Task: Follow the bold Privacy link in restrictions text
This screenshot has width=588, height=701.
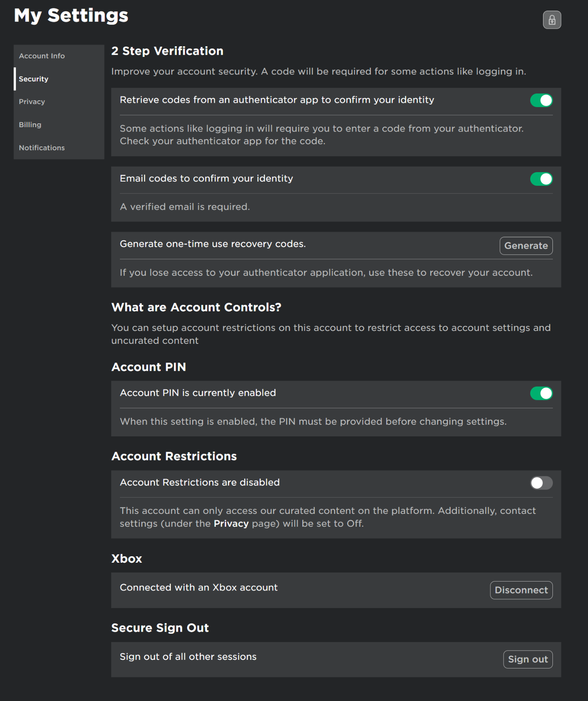Action: click(x=231, y=524)
